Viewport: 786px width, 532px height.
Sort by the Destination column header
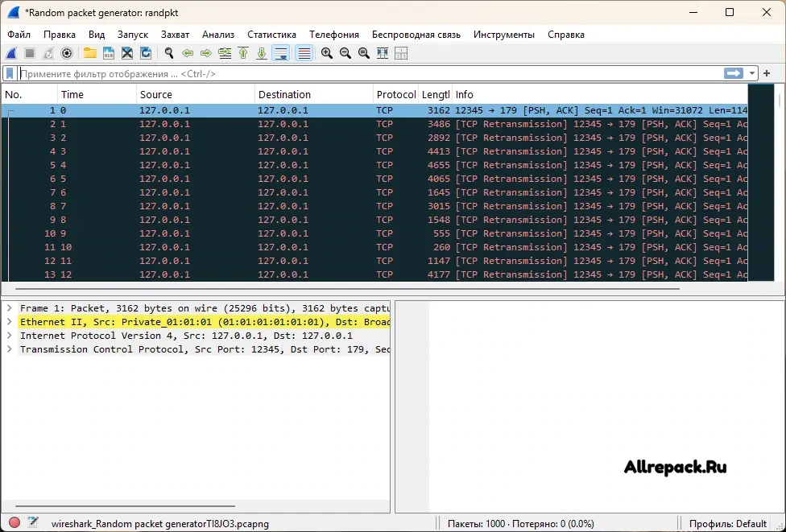[x=314, y=94]
